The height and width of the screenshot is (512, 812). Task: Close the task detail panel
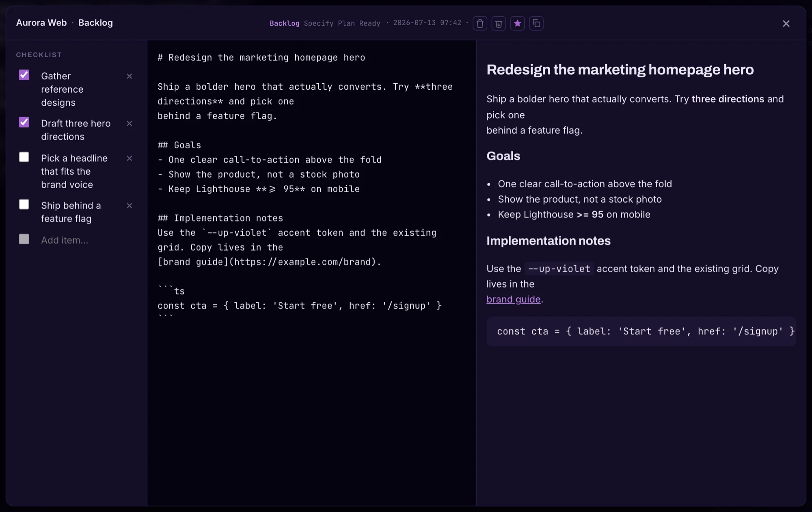786,24
